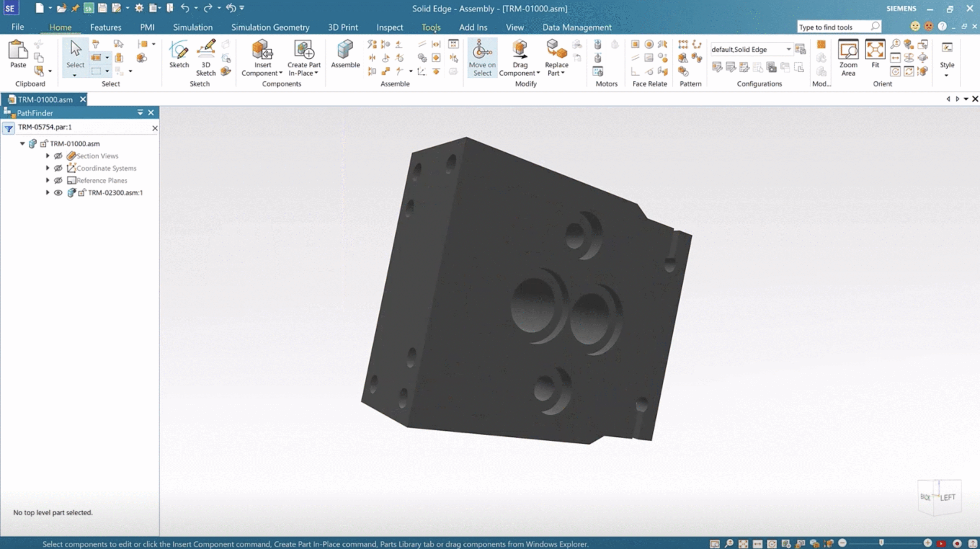980x549 pixels.
Task: Collapse the TRM-01000.asm assembly node
Action: pos(22,144)
